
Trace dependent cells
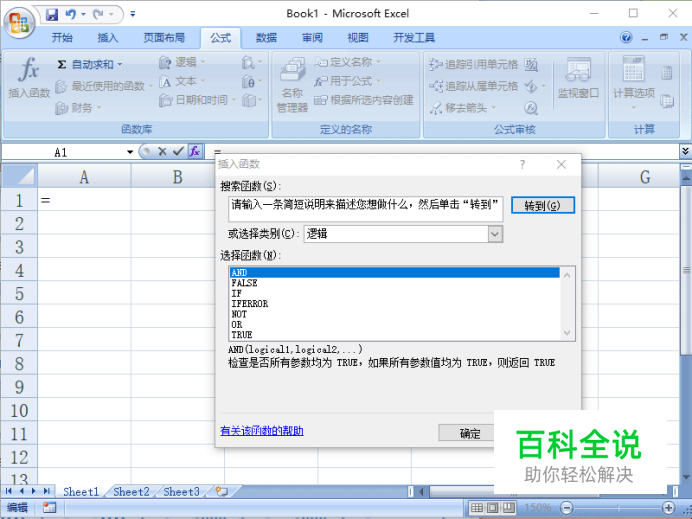click(473, 86)
